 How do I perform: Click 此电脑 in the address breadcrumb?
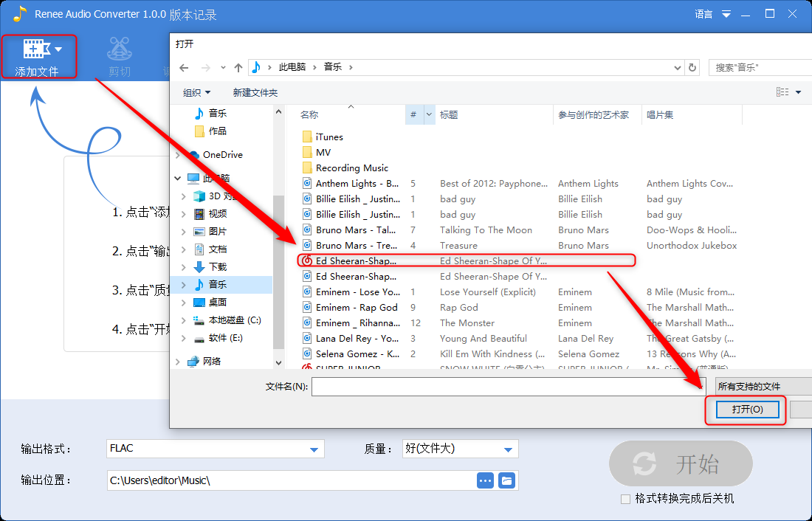(x=292, y=67)
